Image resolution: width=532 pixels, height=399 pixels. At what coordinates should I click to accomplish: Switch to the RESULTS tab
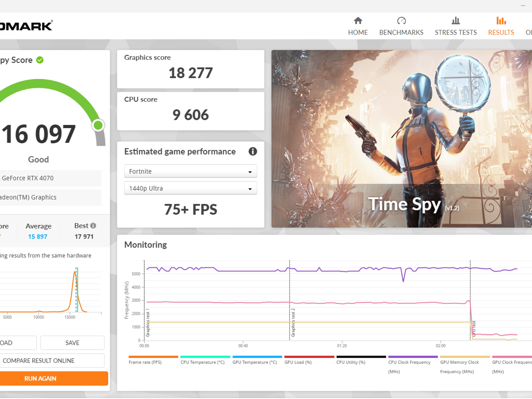(501, 32)
